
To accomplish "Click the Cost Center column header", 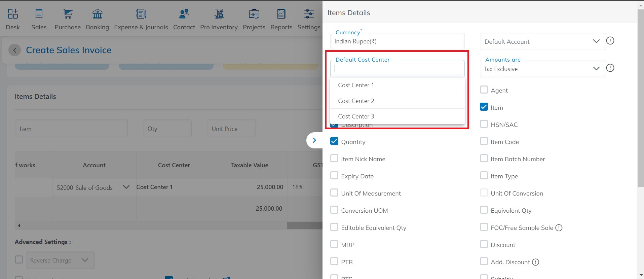I will [174, 165].
